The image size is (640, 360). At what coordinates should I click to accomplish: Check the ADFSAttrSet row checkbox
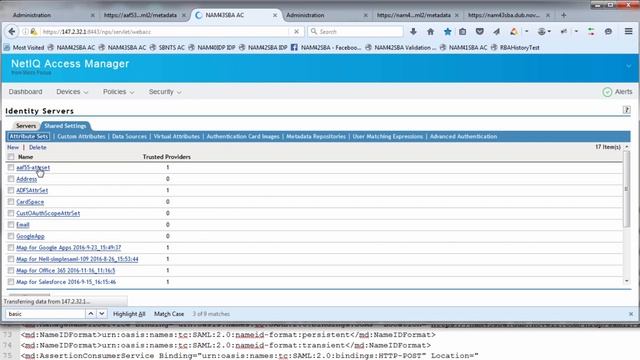click(11, 190)
